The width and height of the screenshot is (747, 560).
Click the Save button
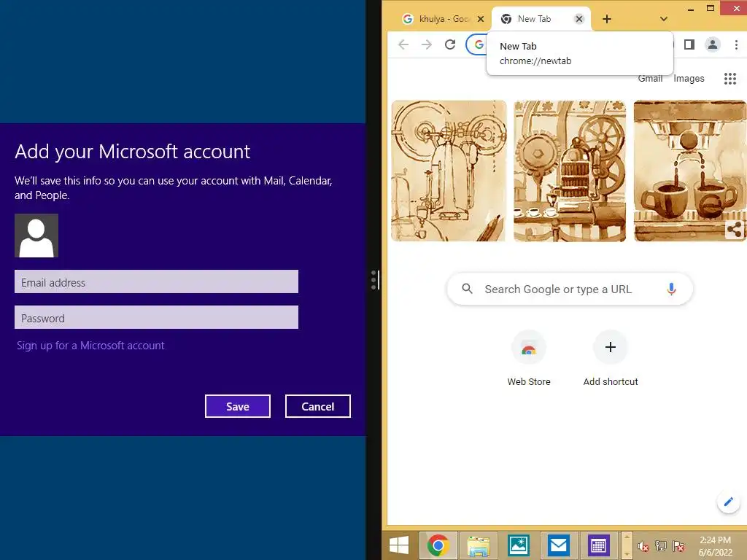[x=238, y=406]
